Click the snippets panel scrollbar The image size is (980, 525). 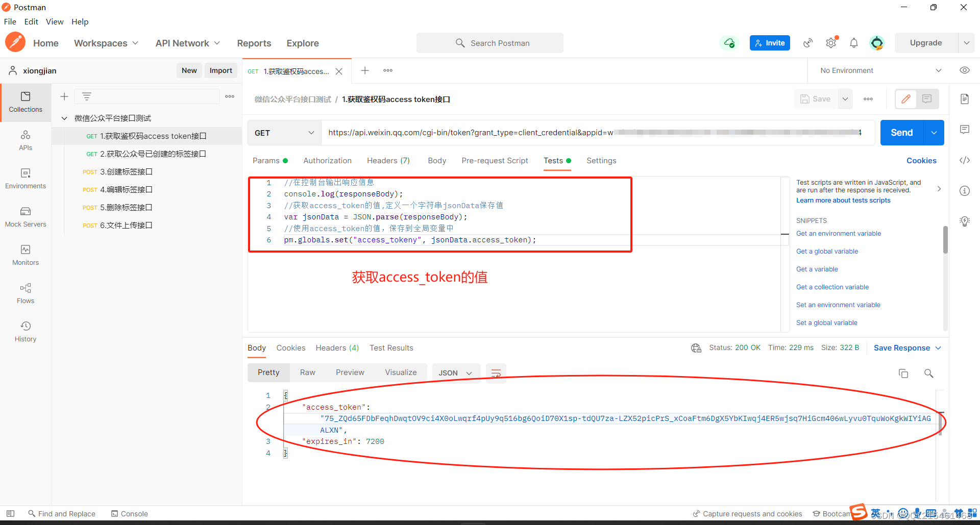tap(945, 240)
